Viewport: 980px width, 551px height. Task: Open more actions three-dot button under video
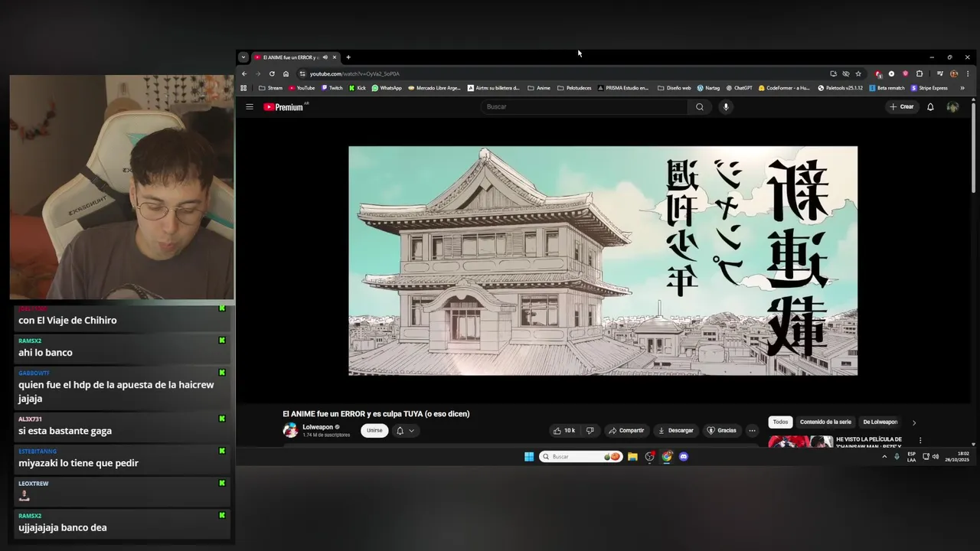(x=752, y=431)
